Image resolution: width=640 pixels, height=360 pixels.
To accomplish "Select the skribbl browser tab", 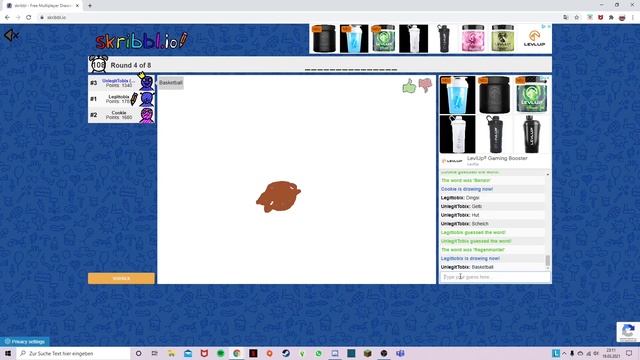I will 41,6.
